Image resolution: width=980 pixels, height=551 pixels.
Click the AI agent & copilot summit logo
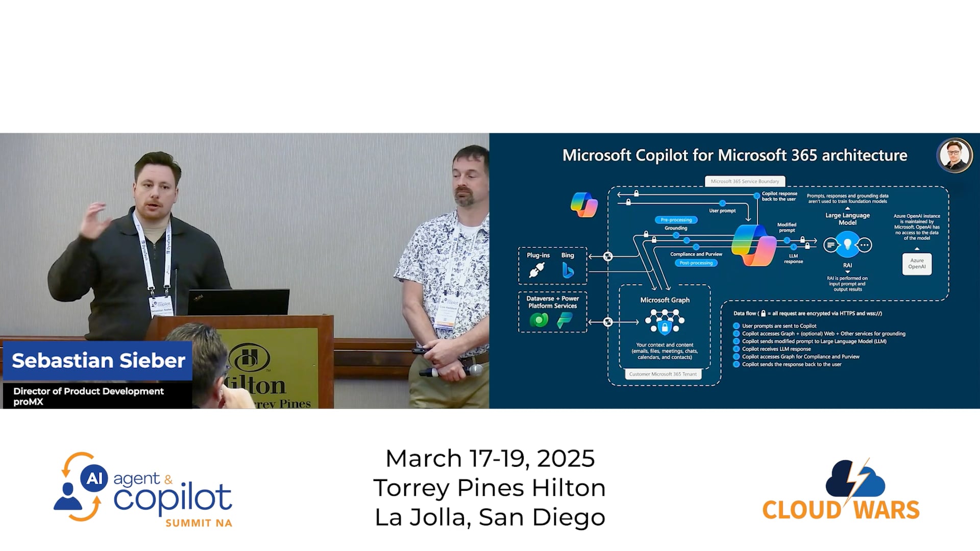(143, 489)
